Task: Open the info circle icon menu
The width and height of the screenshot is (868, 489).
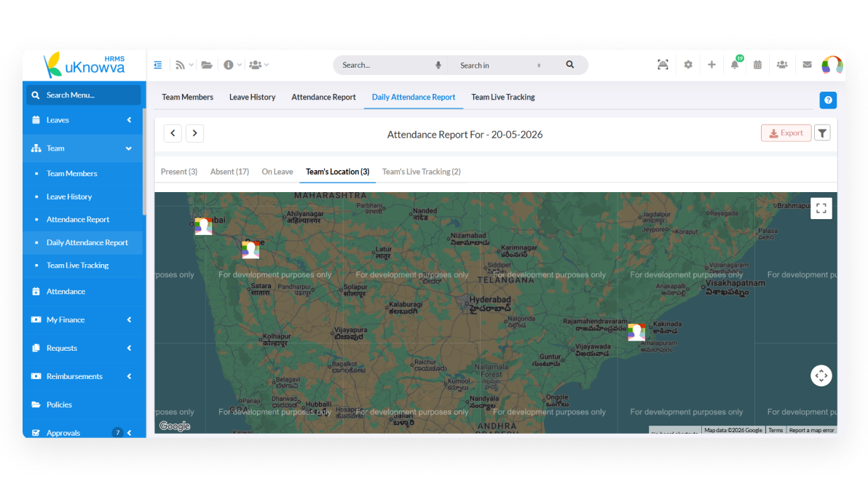Action: tap(232, 65)
